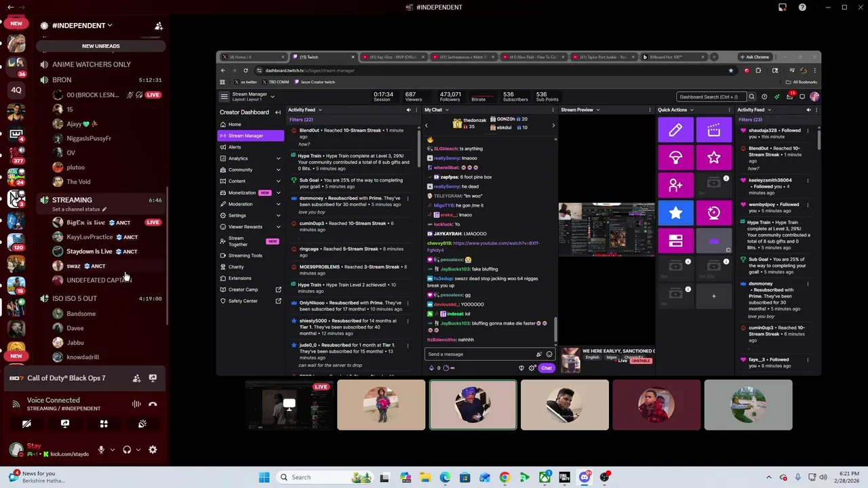This screenshot has width=868, height=488.
Task: Open Stream Manager in Creator Dashboard
Action: 250,136
